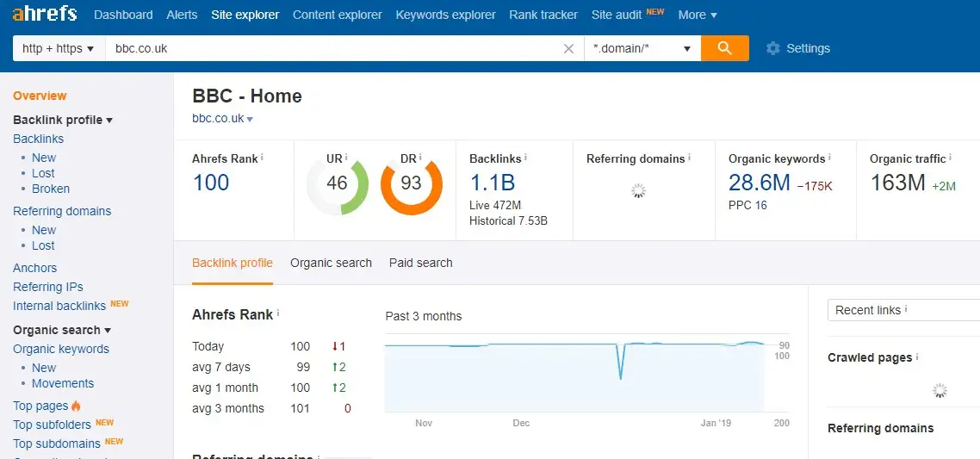The height and width of the screenshot is (459, 980).
Task: Click the DR 93 gauge
Action: point(412,183)
